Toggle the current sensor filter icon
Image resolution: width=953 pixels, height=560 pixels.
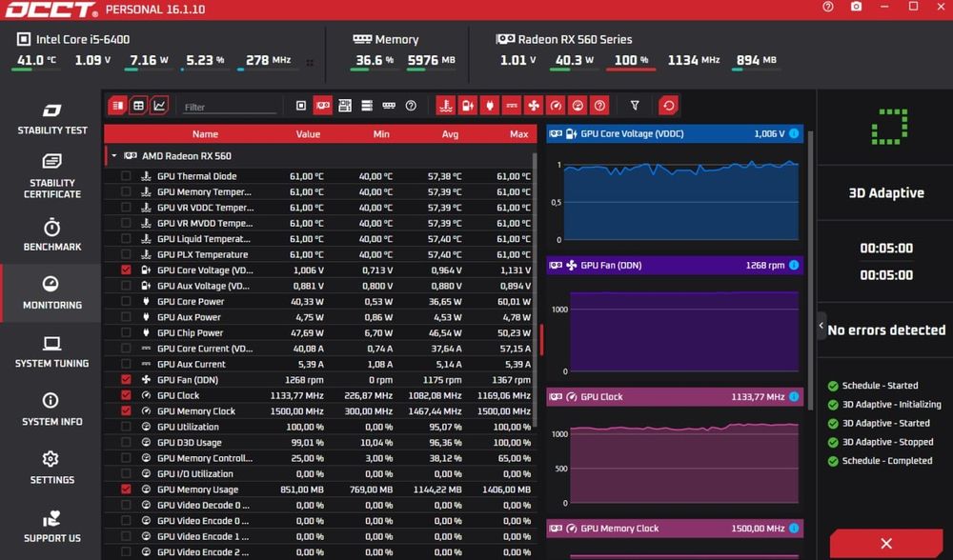click(512, 106)
